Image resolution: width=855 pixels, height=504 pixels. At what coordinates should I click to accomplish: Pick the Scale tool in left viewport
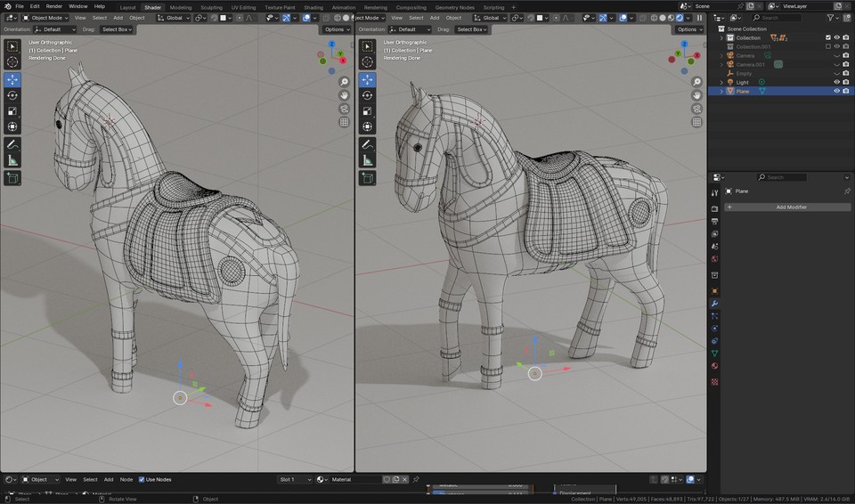click(12, 111)
